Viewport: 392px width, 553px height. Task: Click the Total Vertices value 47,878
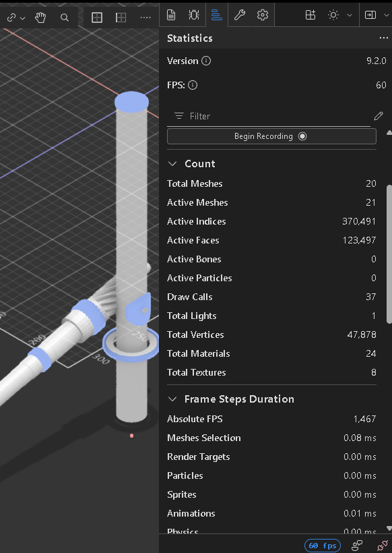pyautogui.click(x=362, y=334)
